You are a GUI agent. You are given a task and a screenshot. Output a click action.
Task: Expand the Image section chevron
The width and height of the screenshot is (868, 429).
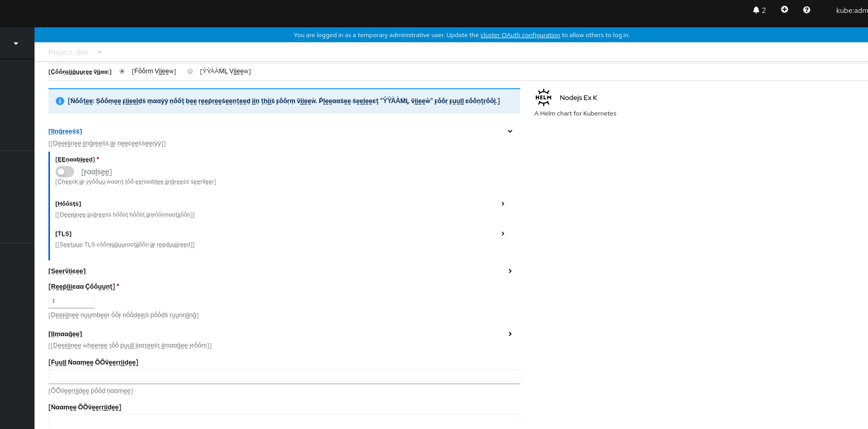point(510,334)
